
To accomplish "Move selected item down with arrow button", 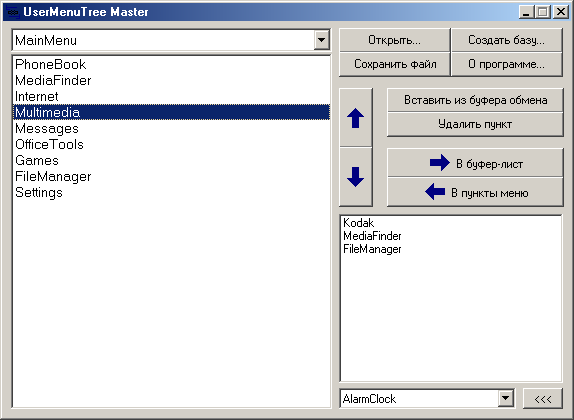I will click(x=356, y=177).
